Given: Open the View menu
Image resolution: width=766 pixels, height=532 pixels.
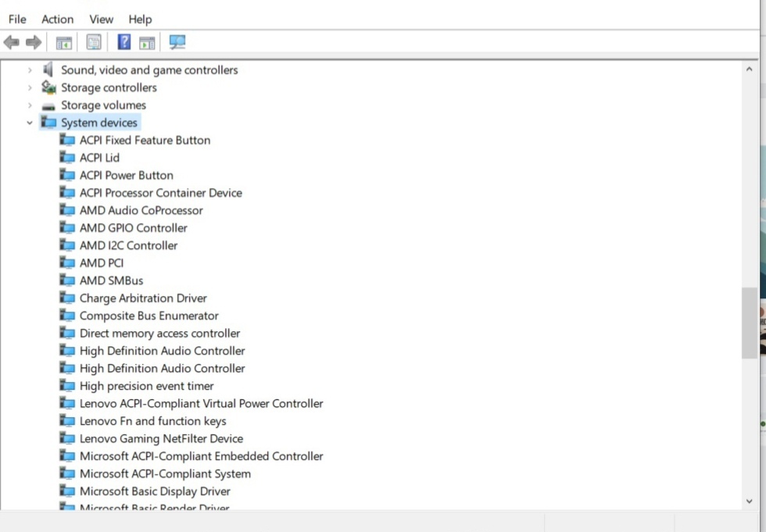Looking at the screenshot, I should 101,19.
